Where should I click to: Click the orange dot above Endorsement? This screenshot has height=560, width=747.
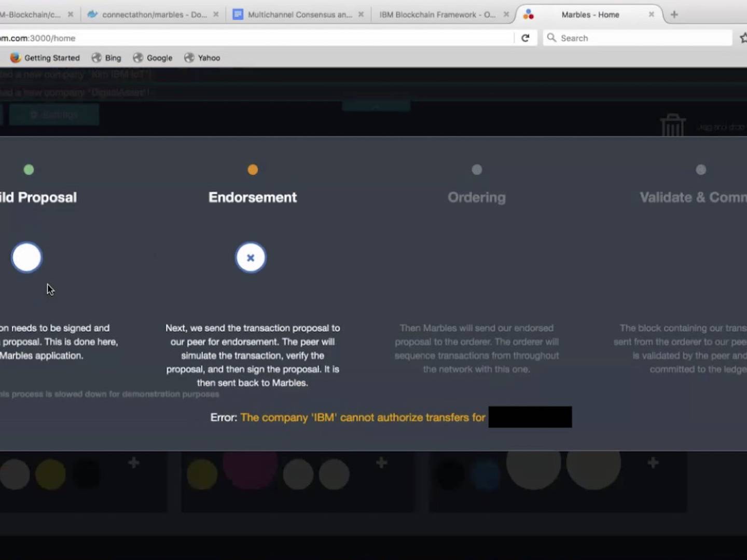coord(253,170)
